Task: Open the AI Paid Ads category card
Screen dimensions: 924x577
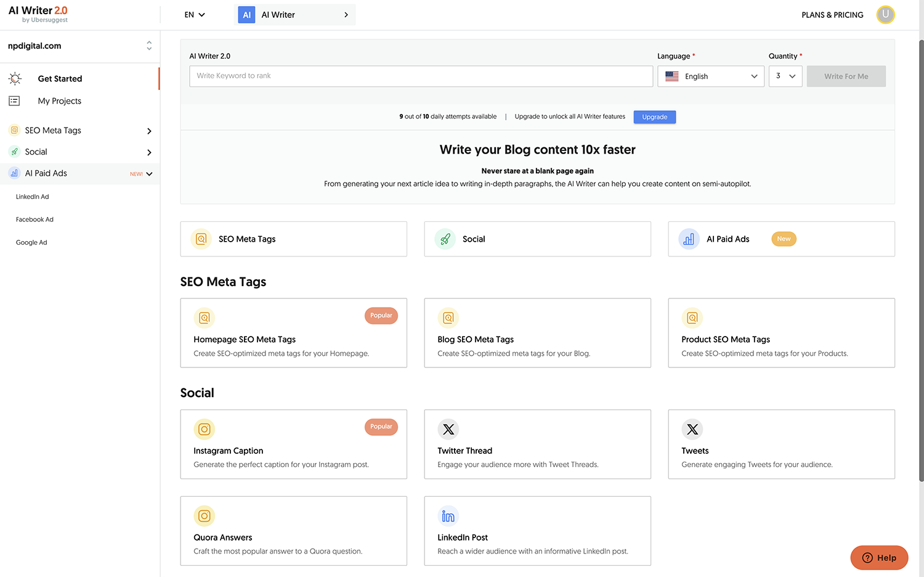Action: coord(781,239)
